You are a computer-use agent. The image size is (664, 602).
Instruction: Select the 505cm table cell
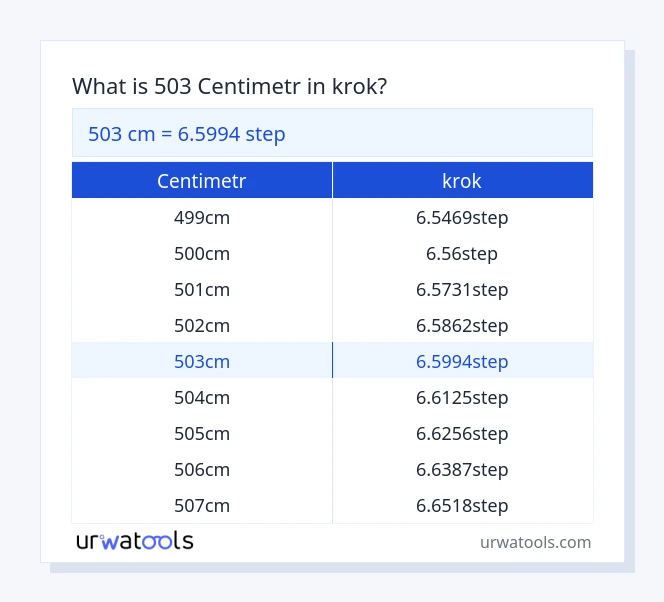(x=202, y=433)
